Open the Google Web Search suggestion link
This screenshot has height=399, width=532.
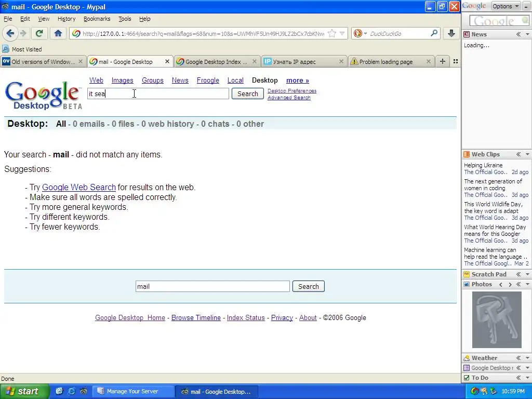(x=79, y=187)
